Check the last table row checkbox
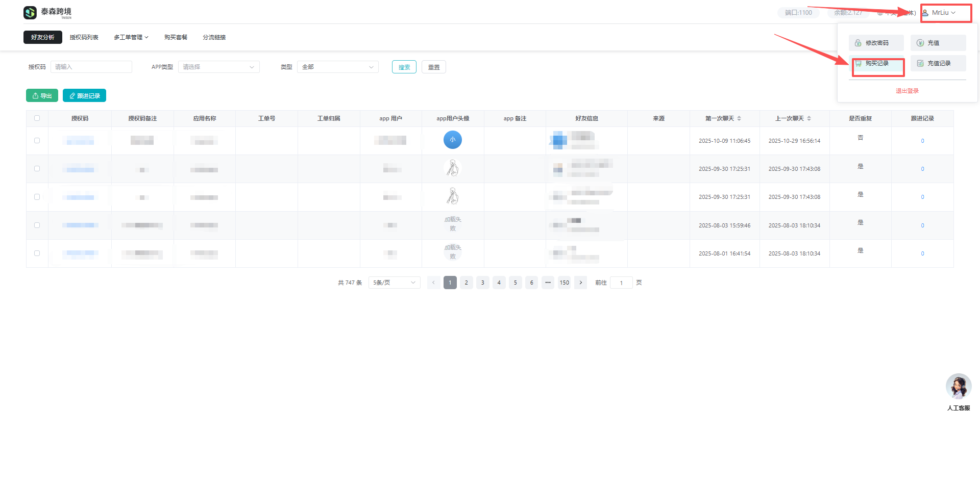 pyautogui.click(x=37, y=253)
